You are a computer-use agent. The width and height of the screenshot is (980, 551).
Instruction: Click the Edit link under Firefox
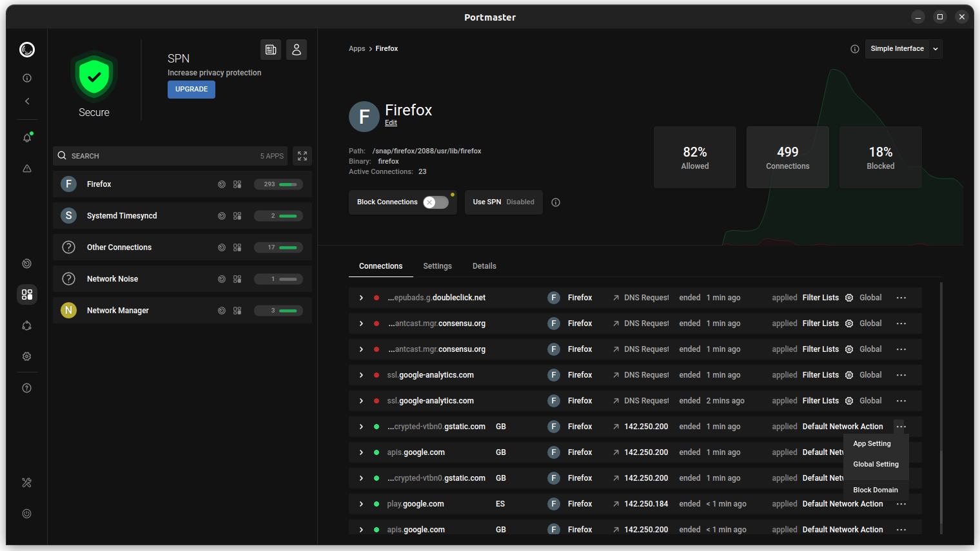tap(391, 123)
